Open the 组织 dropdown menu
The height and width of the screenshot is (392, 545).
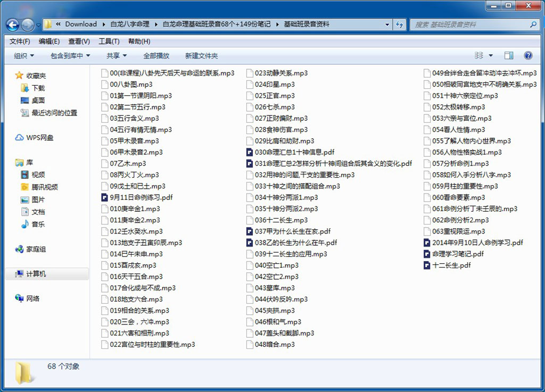pyautogui.click(x=23, y=55)
